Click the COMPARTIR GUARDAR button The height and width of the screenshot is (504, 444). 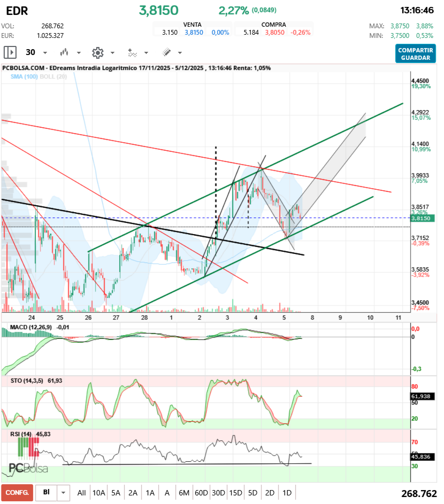tap(415, 53)
